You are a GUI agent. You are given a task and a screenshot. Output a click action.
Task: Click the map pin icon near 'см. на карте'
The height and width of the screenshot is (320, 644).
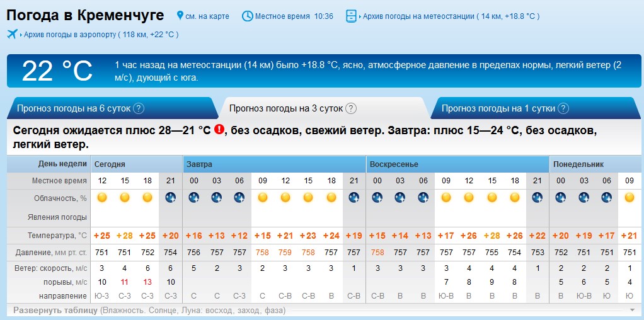coord(180,16)
